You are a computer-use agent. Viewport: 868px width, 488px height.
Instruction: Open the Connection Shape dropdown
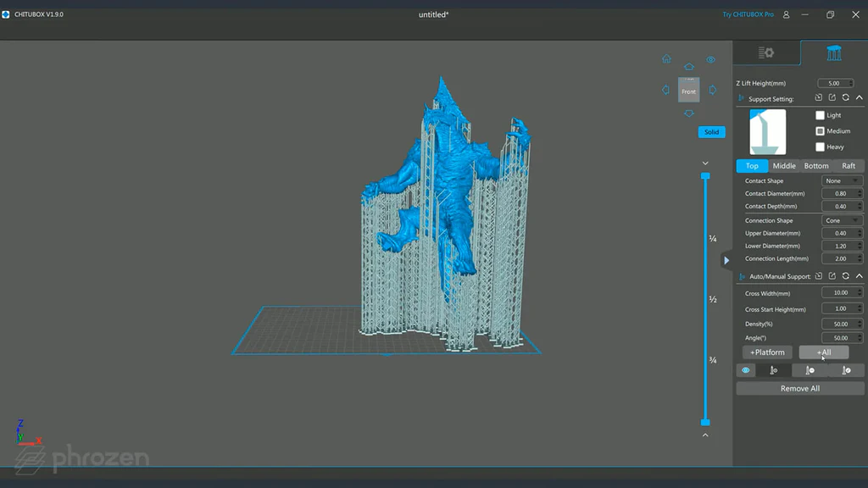(x=842, y=220)
